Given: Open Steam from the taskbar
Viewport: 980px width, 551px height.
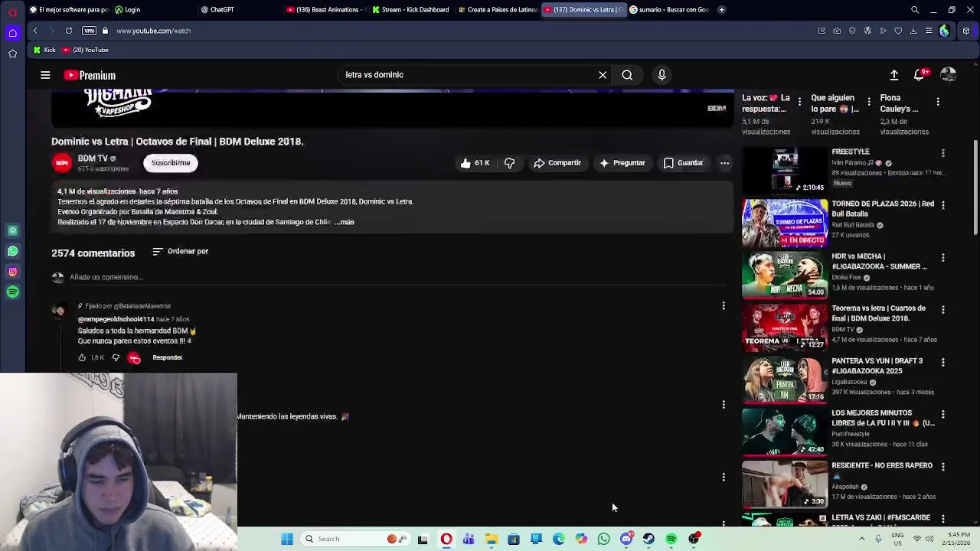Looking at the screenshot, I should click(x=648, y=539).
